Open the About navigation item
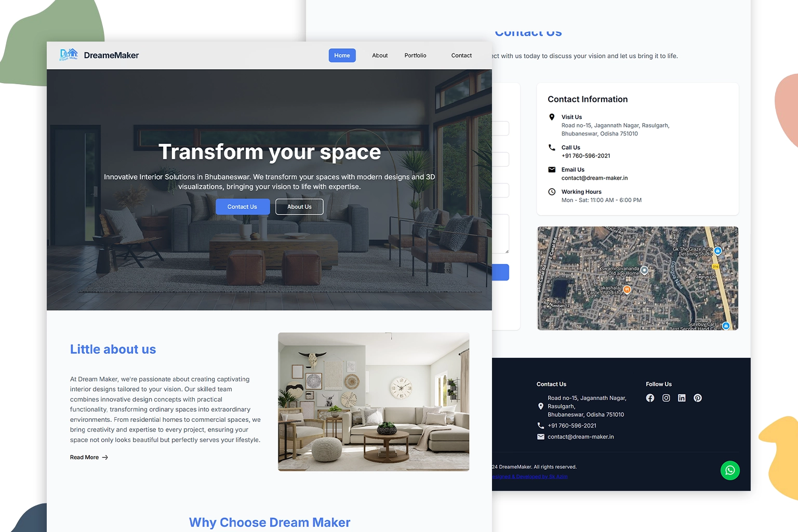Viewport: 798px width, 532px height. click(380, 55)
